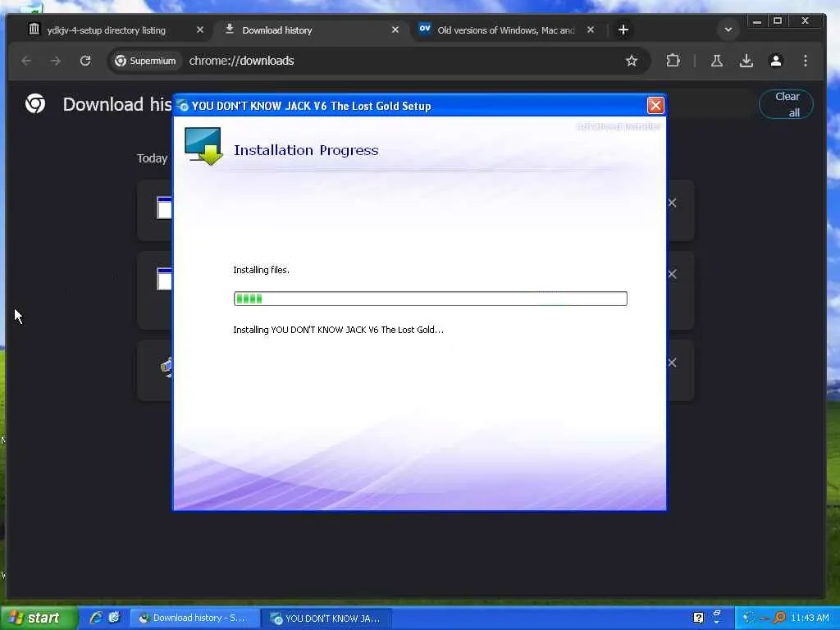Switch to Download history taskbar button
840x630 pixels.
[195, 619]
